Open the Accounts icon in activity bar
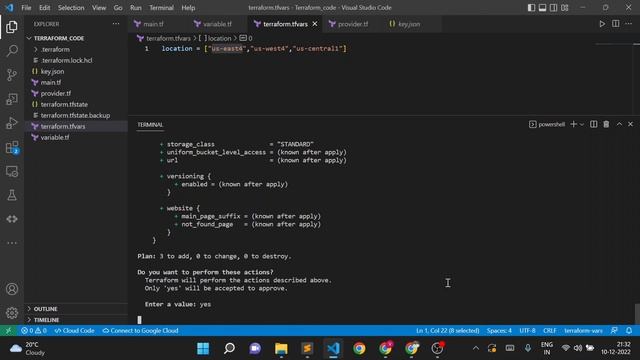640x360 pixels. 12,289
